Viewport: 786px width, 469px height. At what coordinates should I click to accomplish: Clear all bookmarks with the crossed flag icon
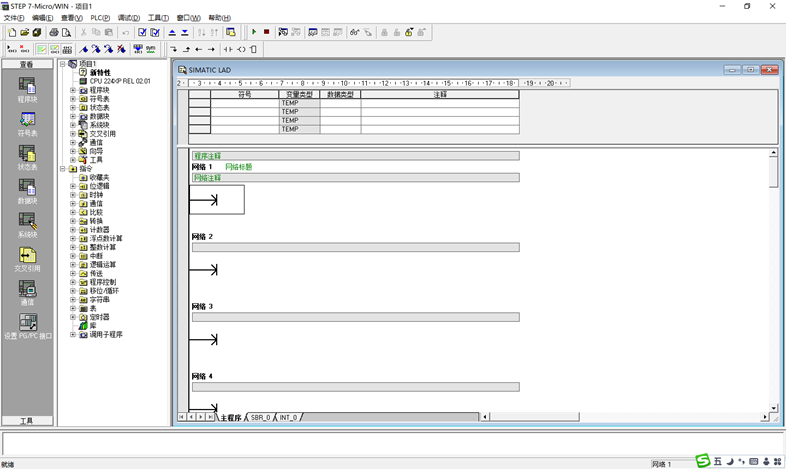click(121, 49)
